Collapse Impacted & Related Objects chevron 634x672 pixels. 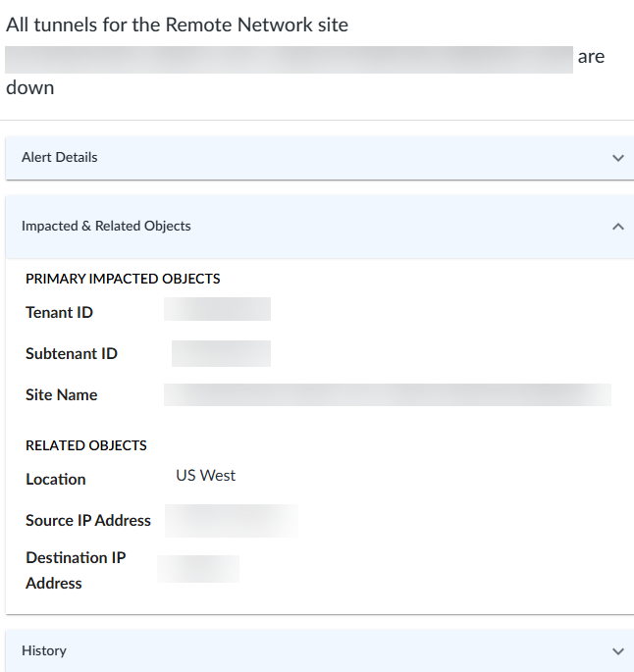(617, 227)
